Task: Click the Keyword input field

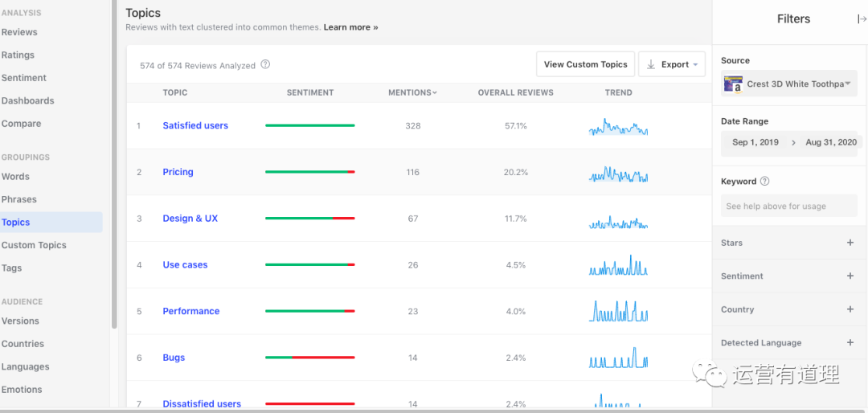Action: [x=788, y=206]
